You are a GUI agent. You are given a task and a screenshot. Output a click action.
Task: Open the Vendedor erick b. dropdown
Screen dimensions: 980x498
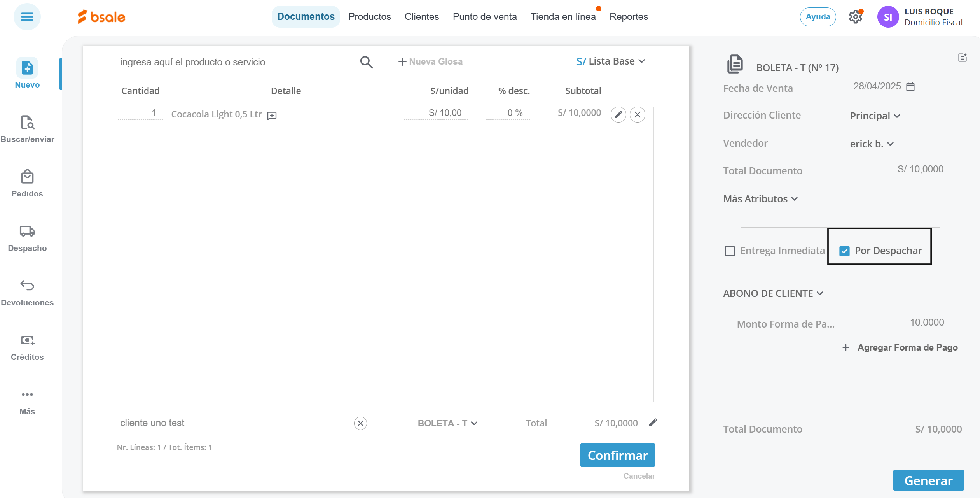coord(872,144)
